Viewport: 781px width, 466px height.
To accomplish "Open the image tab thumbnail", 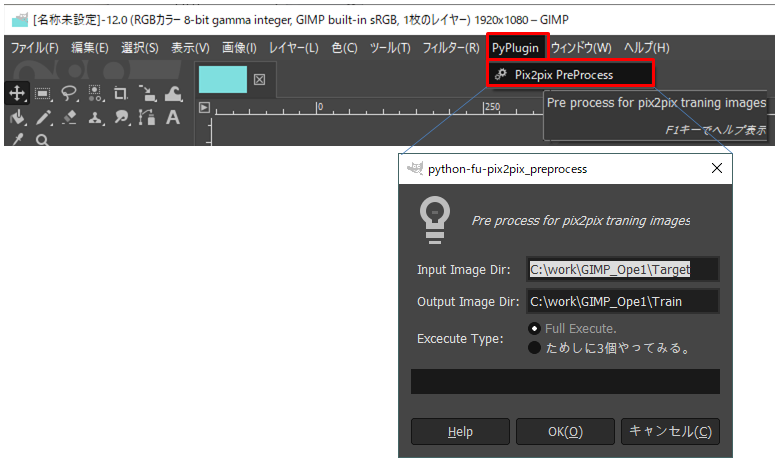I will pyautogui.click(x=223, y=79).
